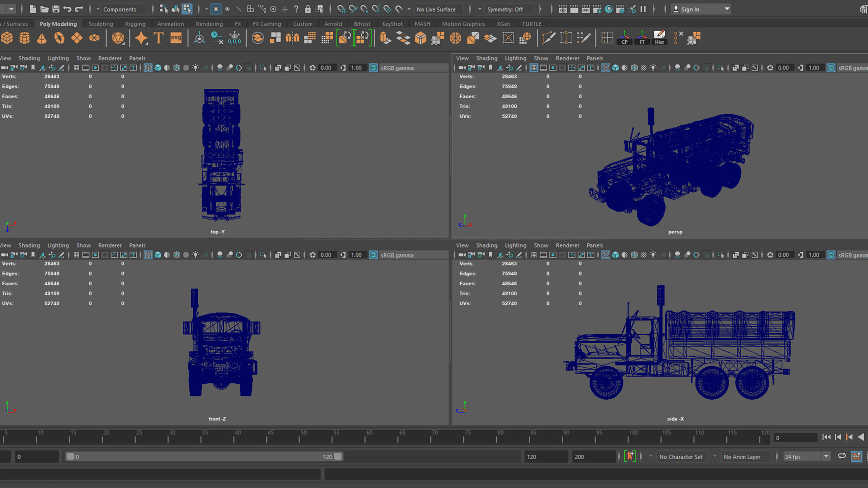Image resolution: width=868 pixels, height=488 pixels.
Task: Toggle color management ON button in front view
Action: 373,255
